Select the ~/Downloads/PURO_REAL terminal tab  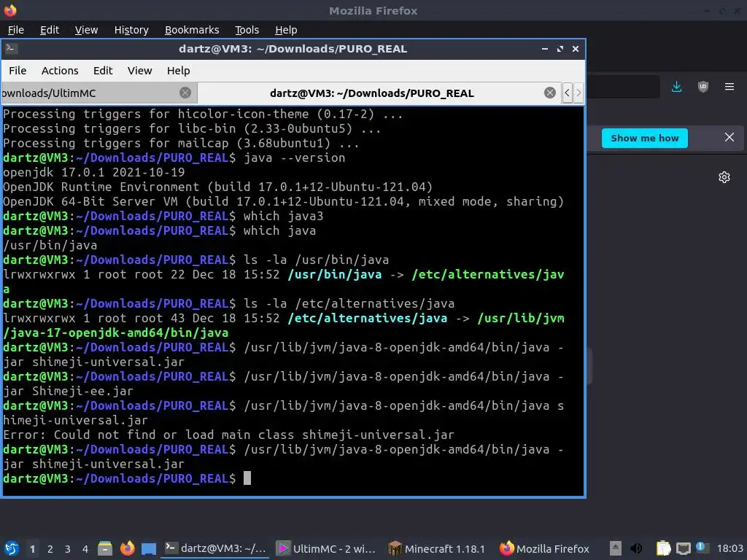[x=371, y=93]
